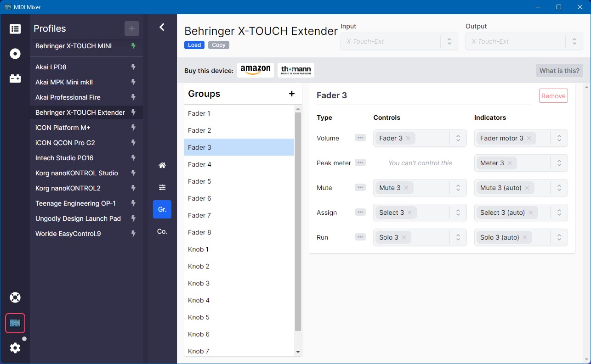Click Groups list scrollbar up arrow

click(x=298, y=109)
